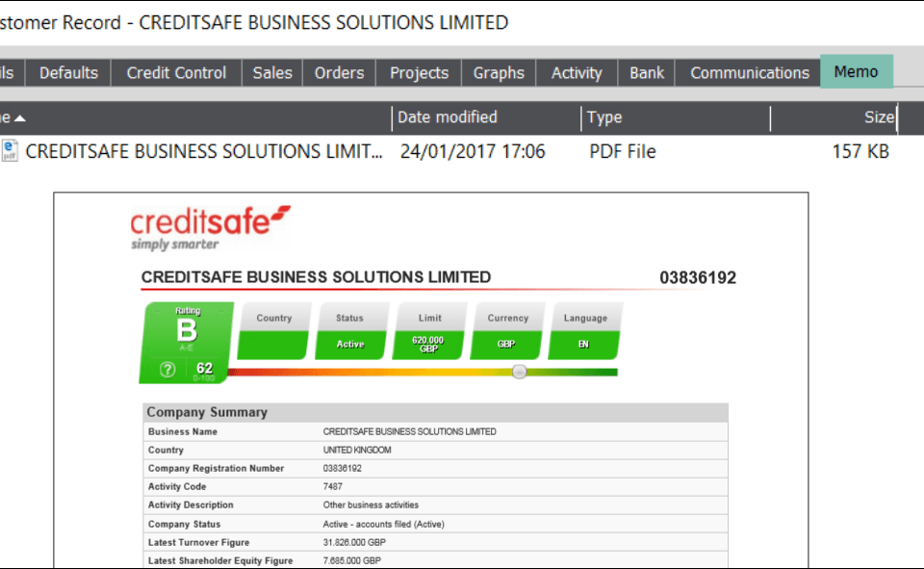
Task: Click the 7,685,000 GBP shareholder equity figure
Action: (352, 560)
